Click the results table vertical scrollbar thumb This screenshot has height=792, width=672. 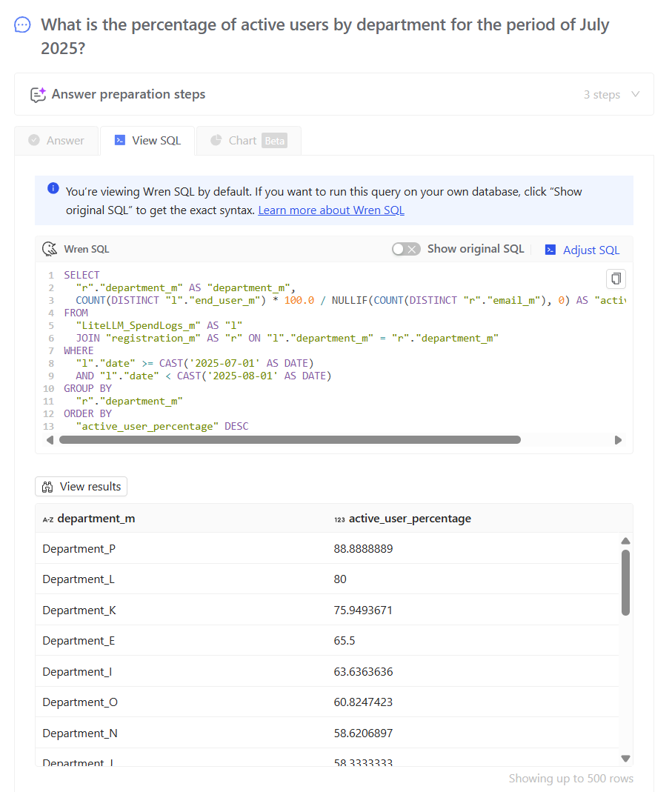[x=625, y=583]
